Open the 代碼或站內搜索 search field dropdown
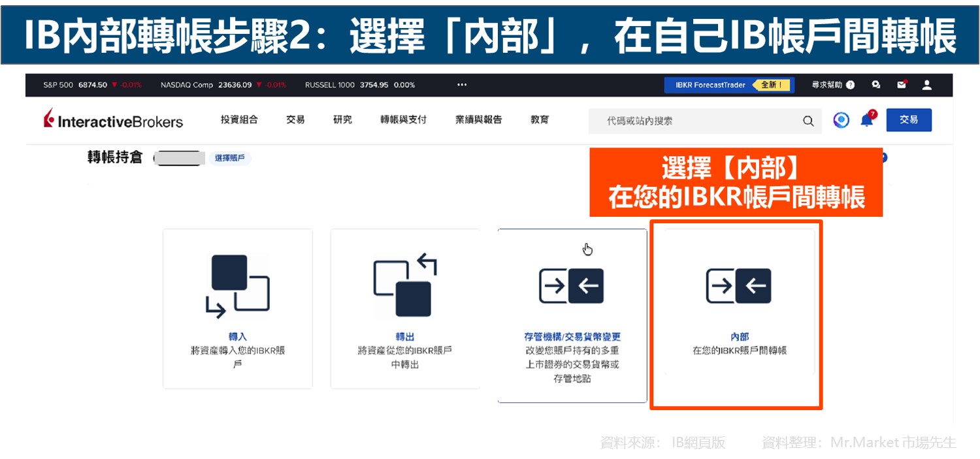 coord(706,121)
